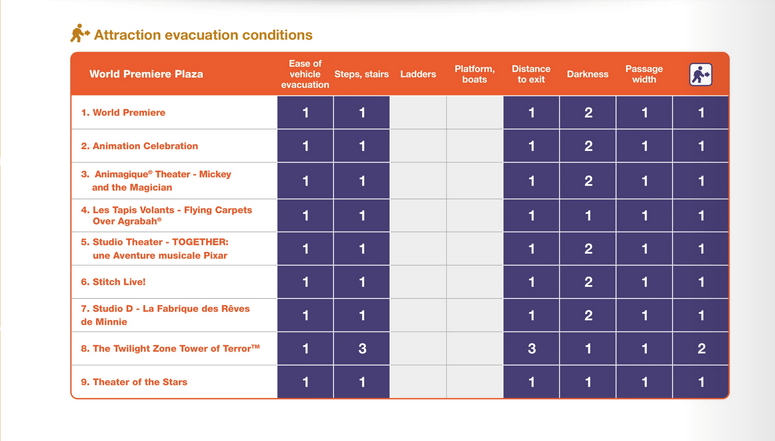Click the Passage width column header

click(x=644, y=74)
